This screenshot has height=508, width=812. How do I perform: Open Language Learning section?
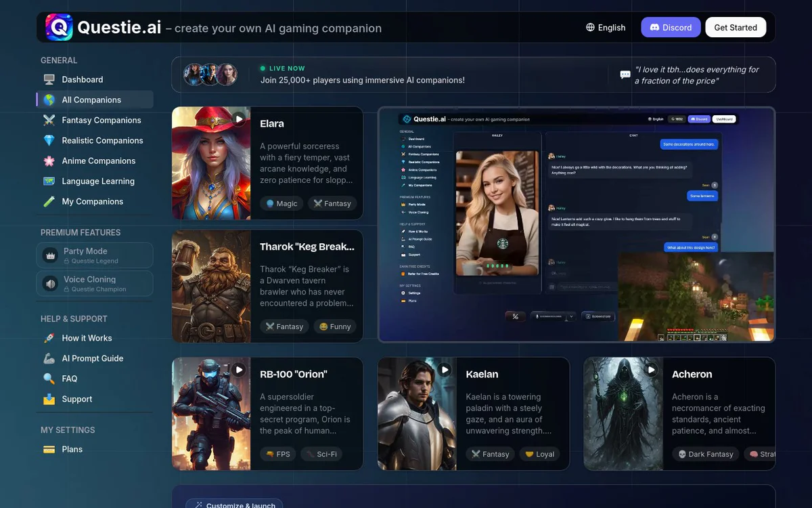[95, 181]
